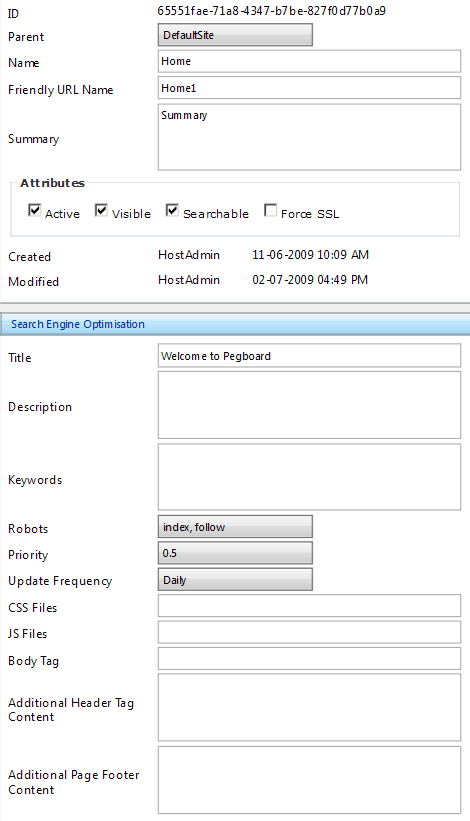Click inside the Keywords text area
Image resolution: width=470 pixels, height=821 pixels.
[309, 477]
